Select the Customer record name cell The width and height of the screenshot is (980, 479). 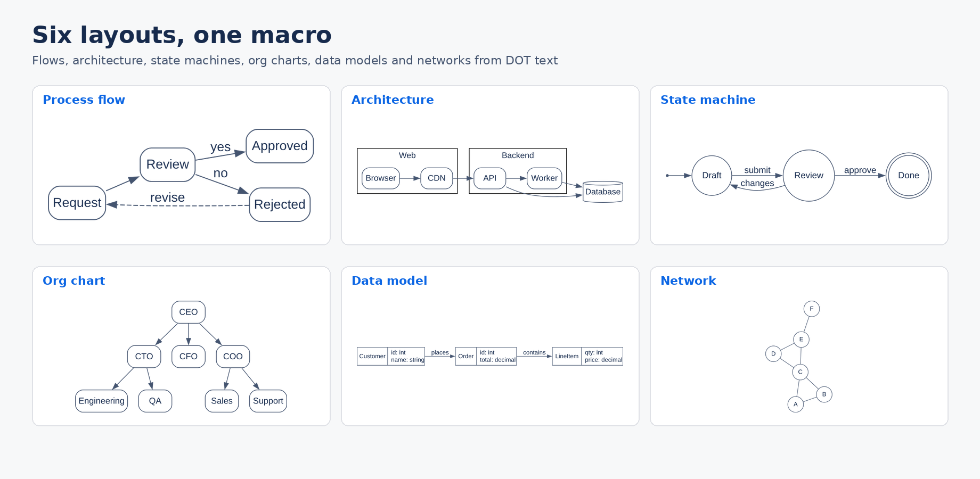coord(372,357)
